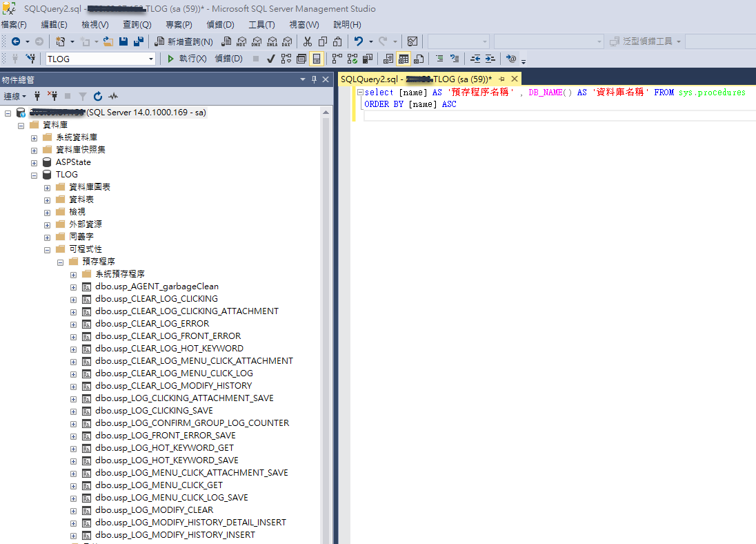Refresh Object Explorer with the refresh icon
Image resolution: width=756 pixels, height=544 pixels.
tap(98, 96)
